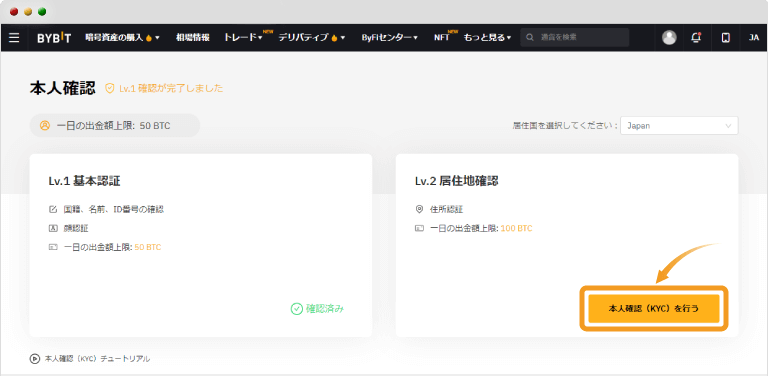The height and width of the screenshot is (376, 768).
Task: Open the hamburger menu icon
Action: [x=14, y=38]
